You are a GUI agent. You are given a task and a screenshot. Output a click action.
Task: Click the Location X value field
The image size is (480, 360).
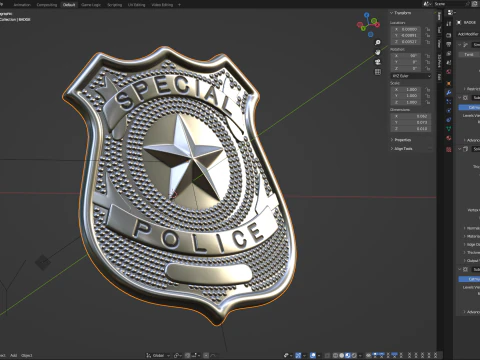click(406, 29)
